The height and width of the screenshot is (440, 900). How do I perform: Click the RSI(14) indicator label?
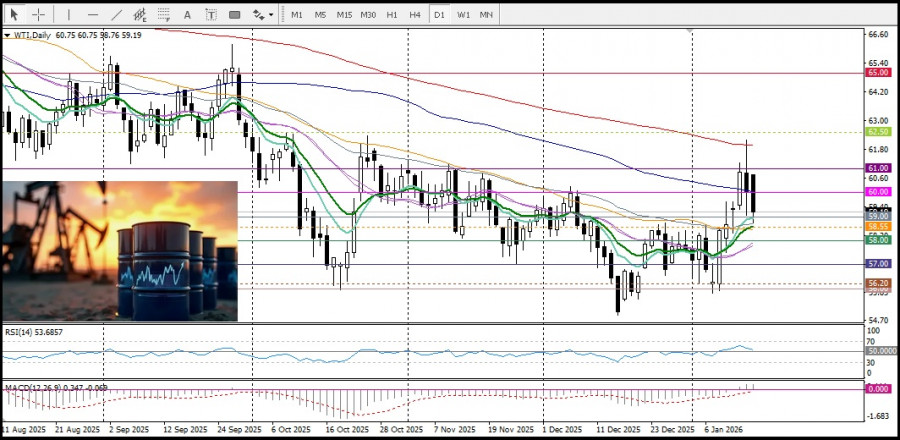tap(30, 330)
